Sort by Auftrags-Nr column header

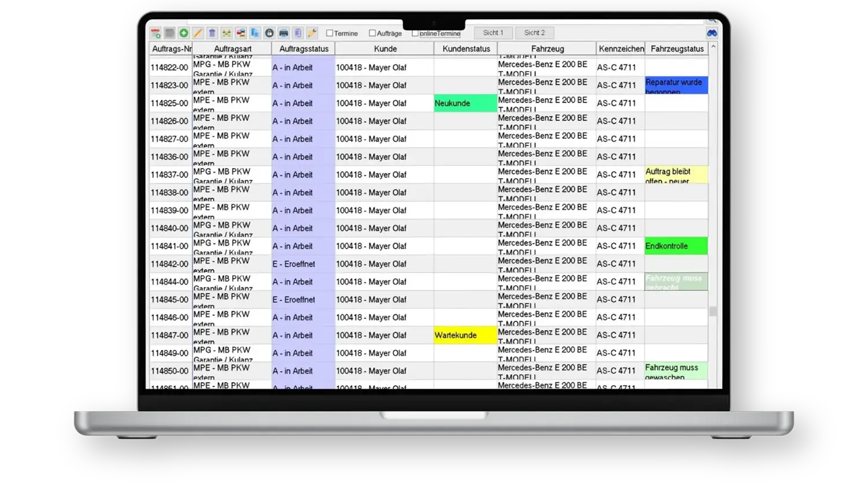171,49
